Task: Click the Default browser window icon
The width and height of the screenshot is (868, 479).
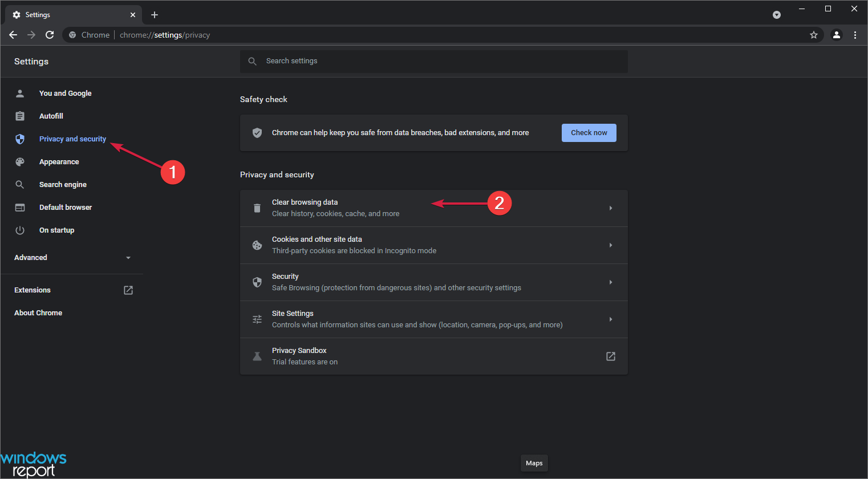Action: [x=20, y=207]
